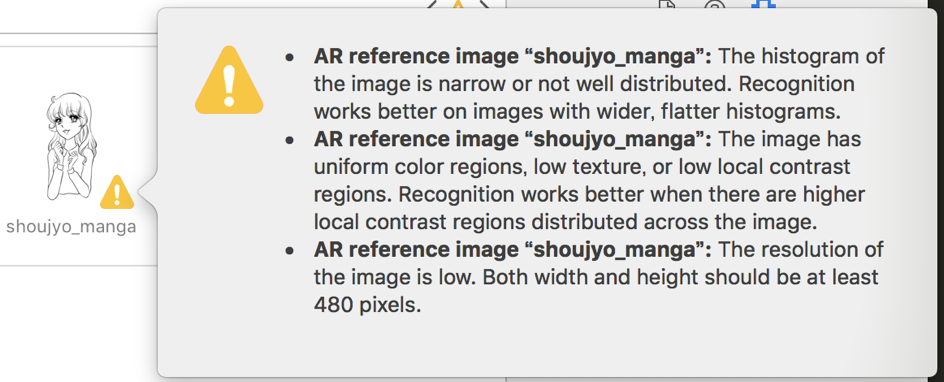Click the large warning triangle in popover

point(229,81)
